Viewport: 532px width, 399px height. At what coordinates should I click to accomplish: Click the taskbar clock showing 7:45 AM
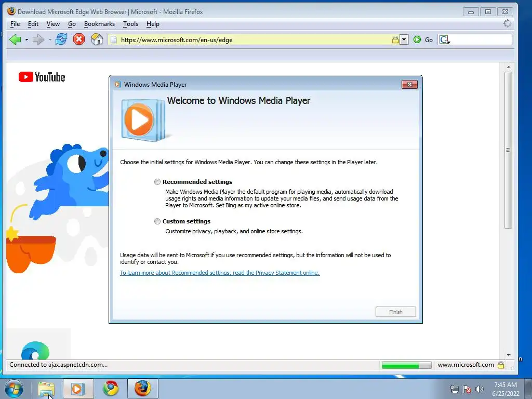pos(506,389)
